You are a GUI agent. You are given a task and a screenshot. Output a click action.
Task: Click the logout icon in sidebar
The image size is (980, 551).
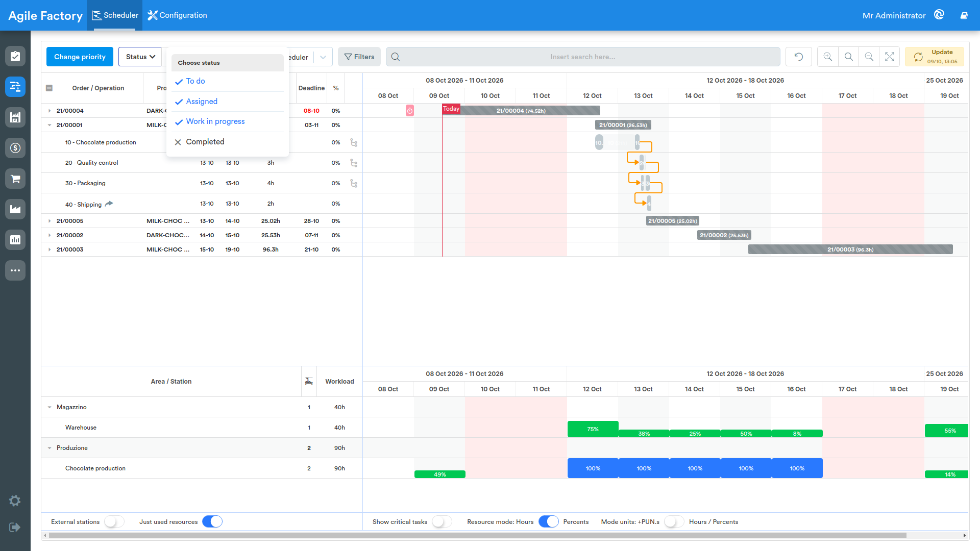pyautogui.click(x=15, y=527)
